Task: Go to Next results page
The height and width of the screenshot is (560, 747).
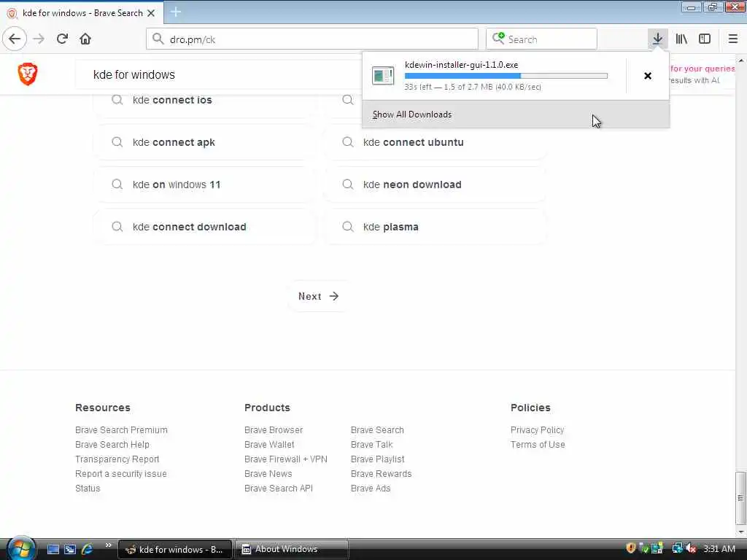Action: point(319,296)
